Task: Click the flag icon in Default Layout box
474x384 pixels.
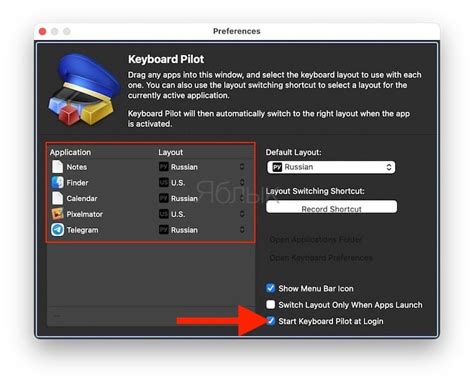Action: [x=277, y=167]
